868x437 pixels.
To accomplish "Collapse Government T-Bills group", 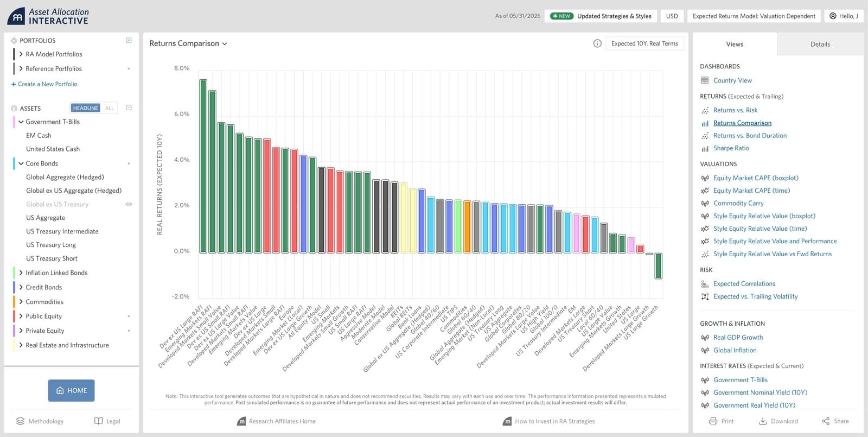I will click(21, 122).
